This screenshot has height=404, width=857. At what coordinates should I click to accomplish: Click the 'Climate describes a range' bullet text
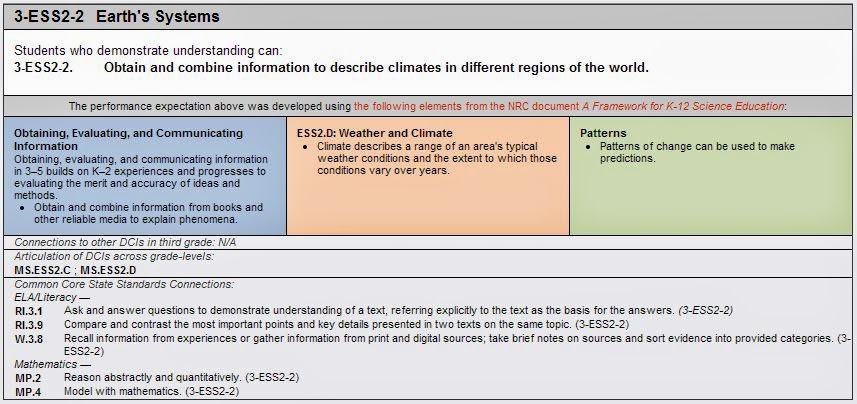437,159
